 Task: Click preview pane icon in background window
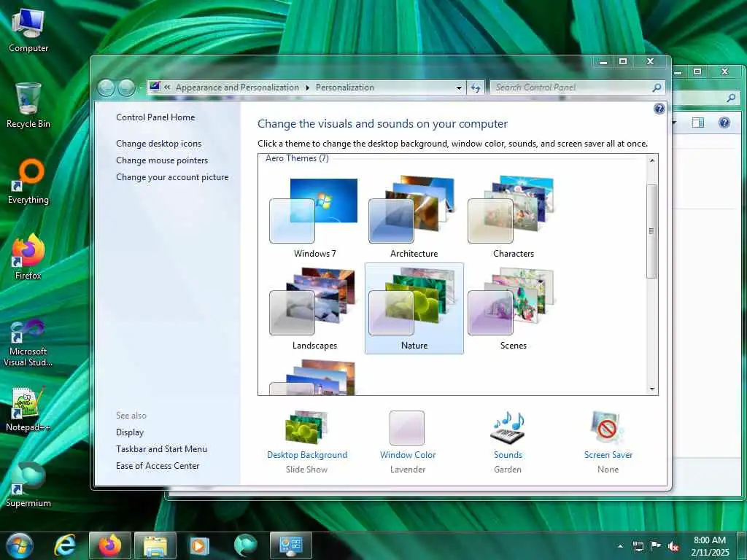click(x=698, y=122)
